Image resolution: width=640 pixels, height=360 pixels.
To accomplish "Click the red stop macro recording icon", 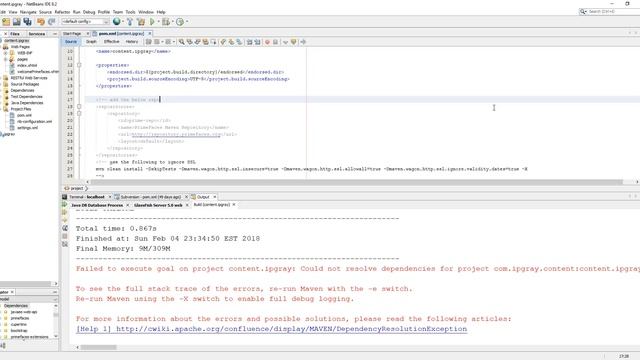I will (x=267, y=42).
